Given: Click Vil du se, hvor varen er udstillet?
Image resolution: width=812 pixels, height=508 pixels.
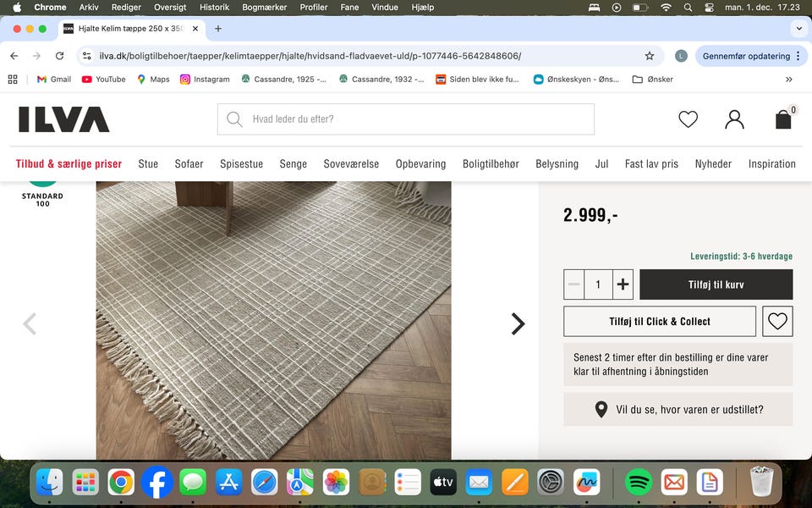Looking at the screenshot, I should pos(678,410).
